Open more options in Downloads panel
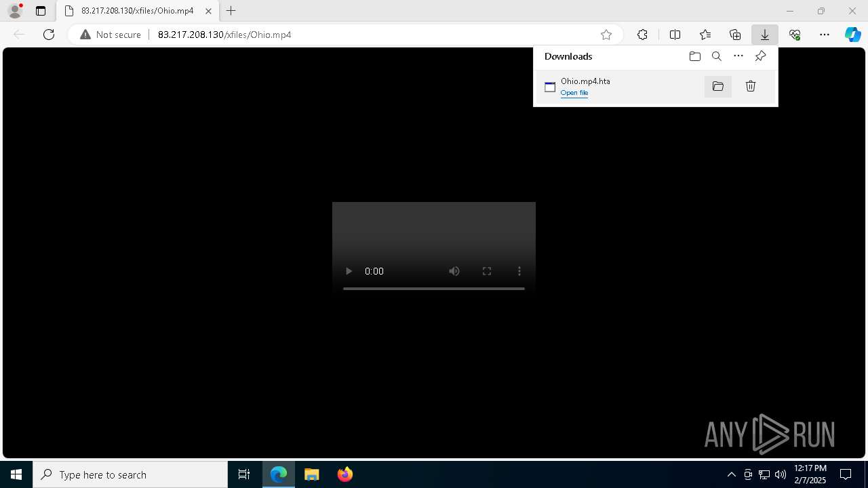 738,56
